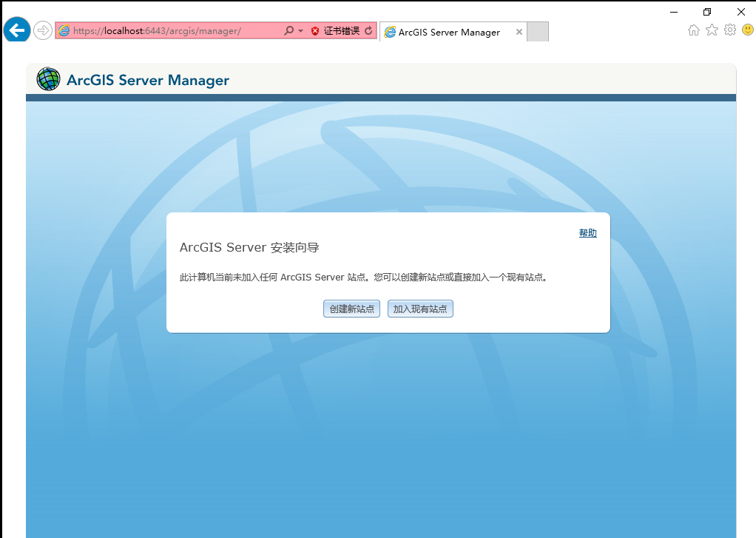Close the ArcGIS Server Manager tab

[x=519, y=32]
